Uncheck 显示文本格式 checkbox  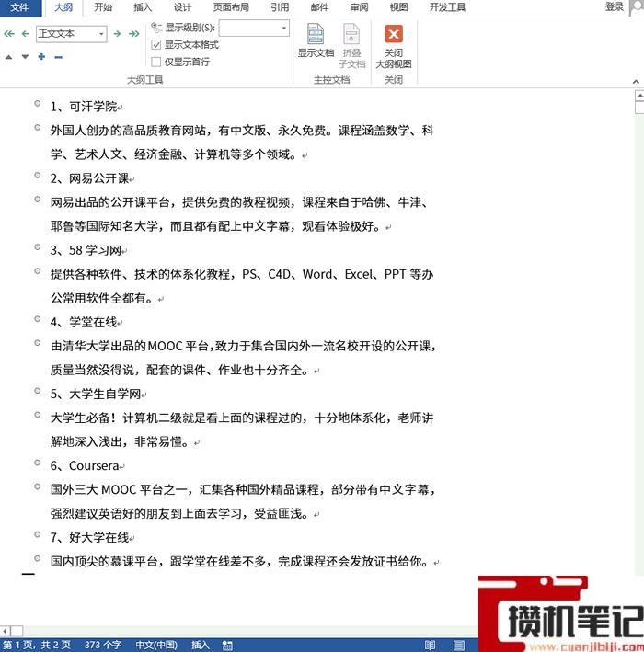point(156,44)
